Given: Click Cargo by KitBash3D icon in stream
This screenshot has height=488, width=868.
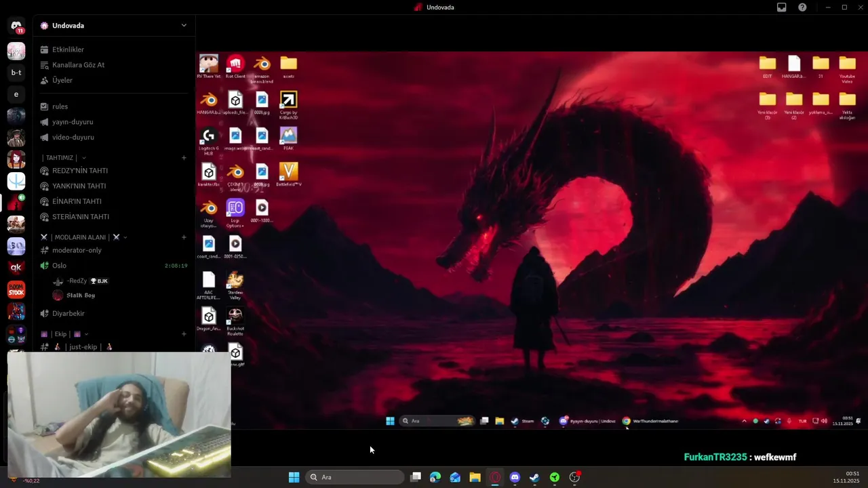Looking at the screenshot, I should pyautogui.click(x=288, y=105).
